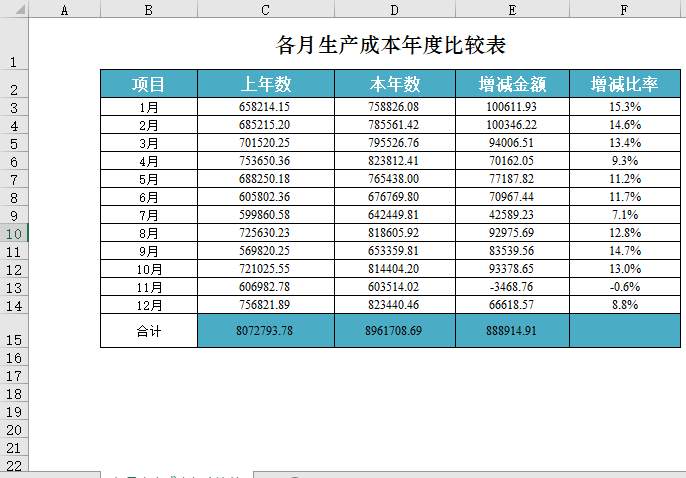Image resolution: width=686 pixels, height=478 pixels.
Task: Click the 15.3% rate cell
Action: pyautogui.click(x=625, y=107)
